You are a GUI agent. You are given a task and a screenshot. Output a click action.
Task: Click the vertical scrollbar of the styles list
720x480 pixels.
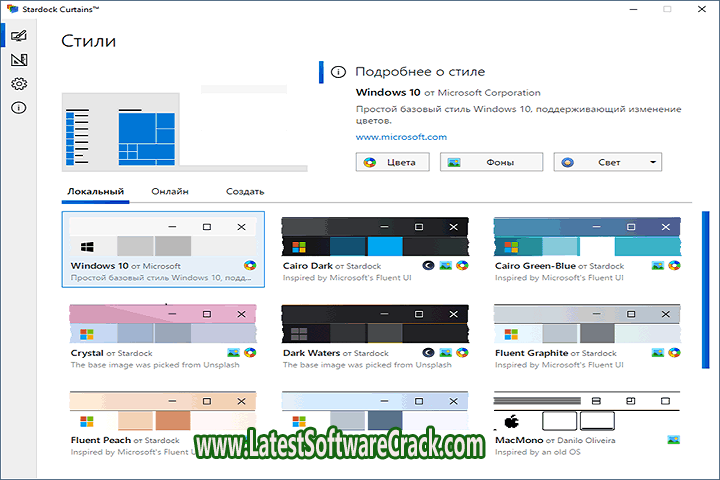click(x=706, y=330)
